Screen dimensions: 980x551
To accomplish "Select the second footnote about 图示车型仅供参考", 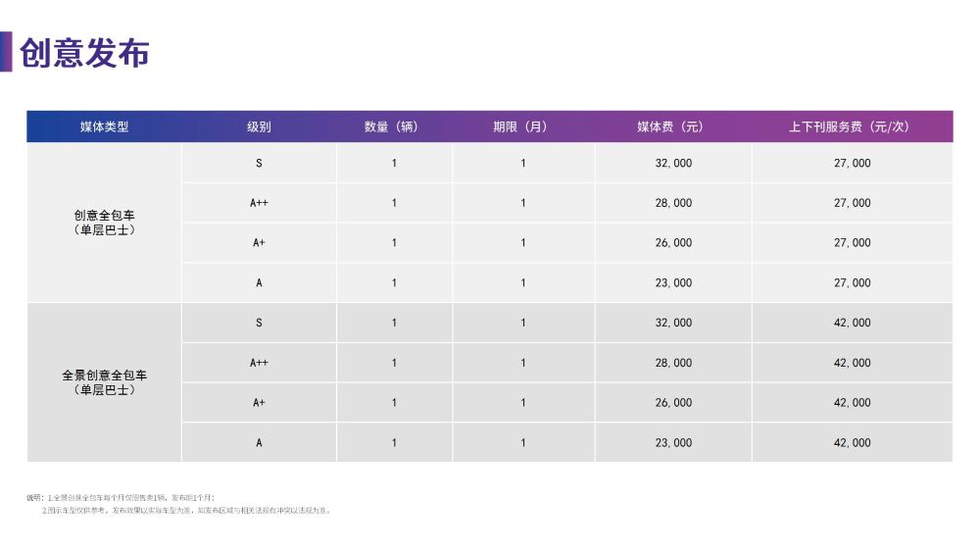I will coord(186,511).
